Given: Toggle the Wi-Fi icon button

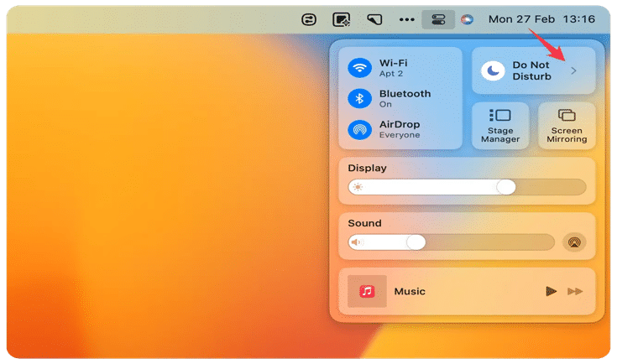Looking at the screenshot, I should coord(360,68).
